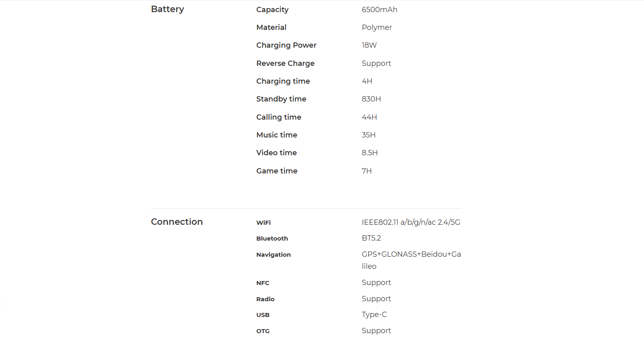This screenshot has width=644, height=338.
Task: Select the WiFi spec label
Action: pos(264,223)
